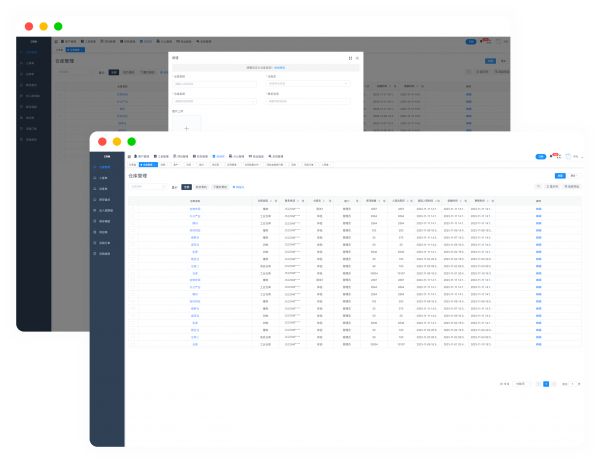
Task: Open the search field dropdown above table
Action: coord(148,186)
